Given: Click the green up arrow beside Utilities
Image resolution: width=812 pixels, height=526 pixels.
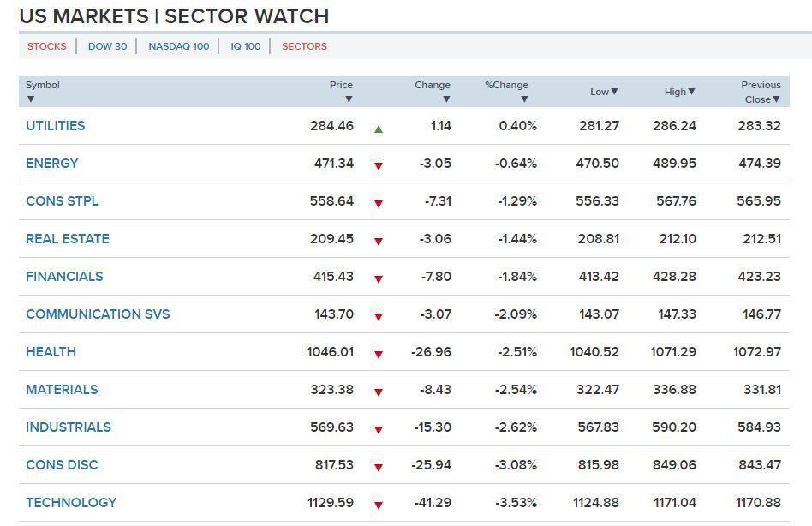Looking at the screenshot, I should tap(379, 129).
